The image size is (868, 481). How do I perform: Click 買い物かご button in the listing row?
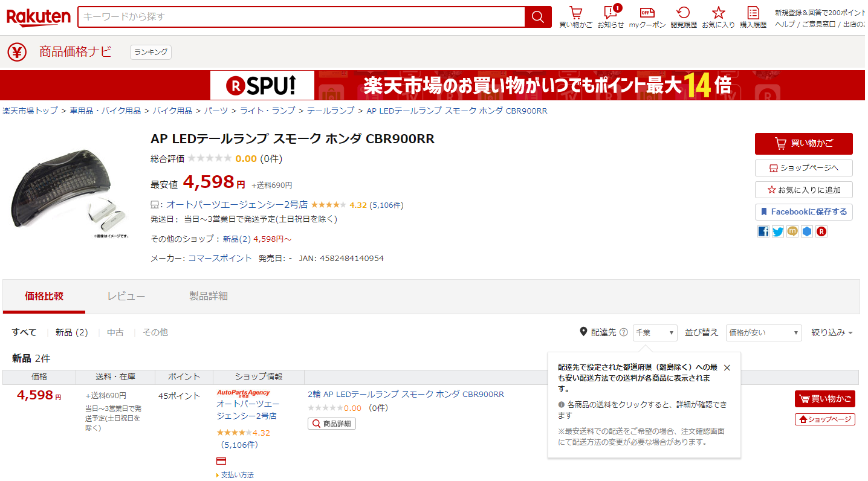point(825,399)
